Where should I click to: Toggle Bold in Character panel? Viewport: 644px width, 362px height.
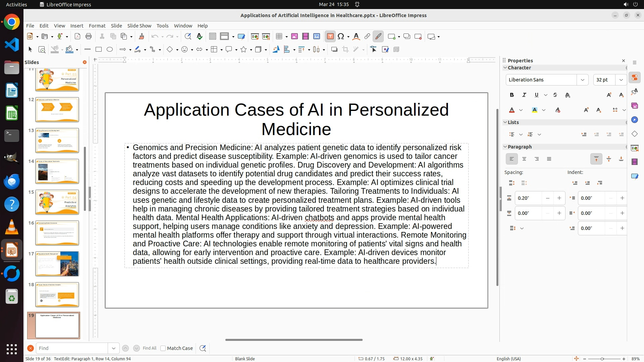pyautogui.click(x=512, y=95)
